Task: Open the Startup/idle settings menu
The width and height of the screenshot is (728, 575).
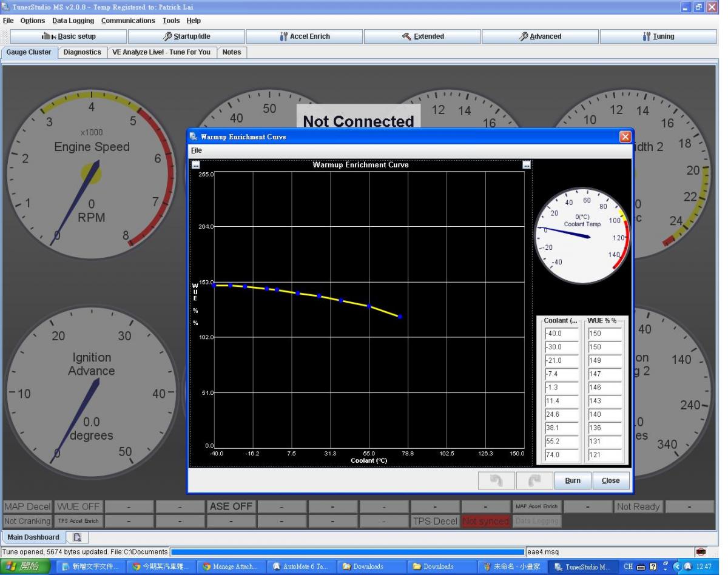Action: [x=186, y=36]
